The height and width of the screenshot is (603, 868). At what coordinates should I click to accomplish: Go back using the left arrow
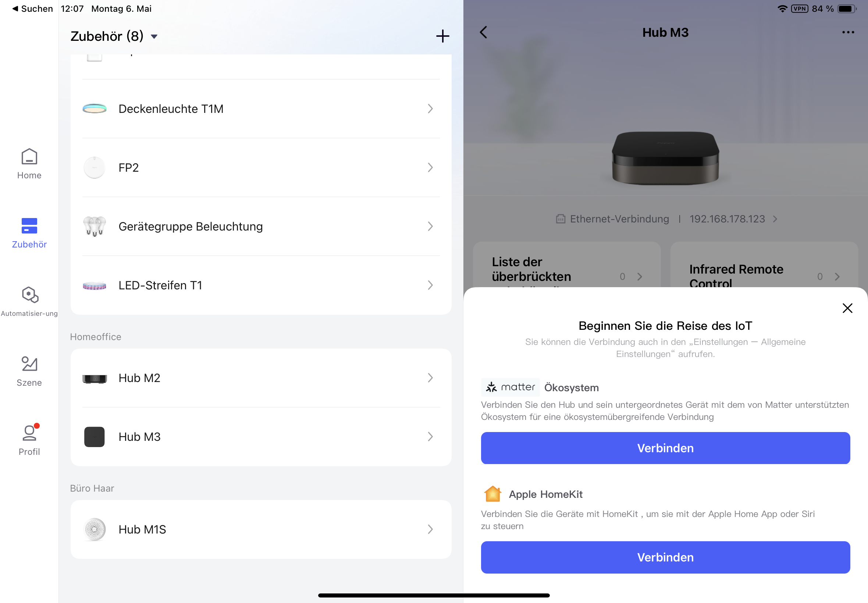click(483, 32)
